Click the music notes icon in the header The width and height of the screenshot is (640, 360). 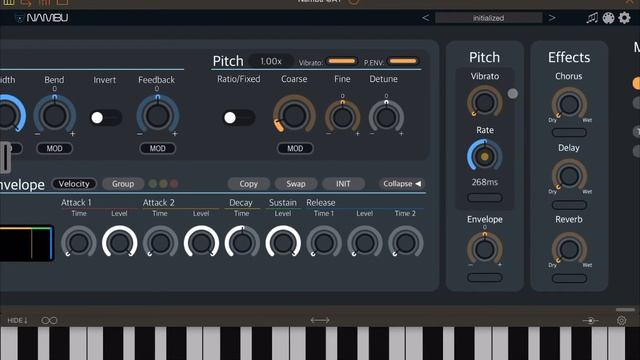[x=592, y=18]
